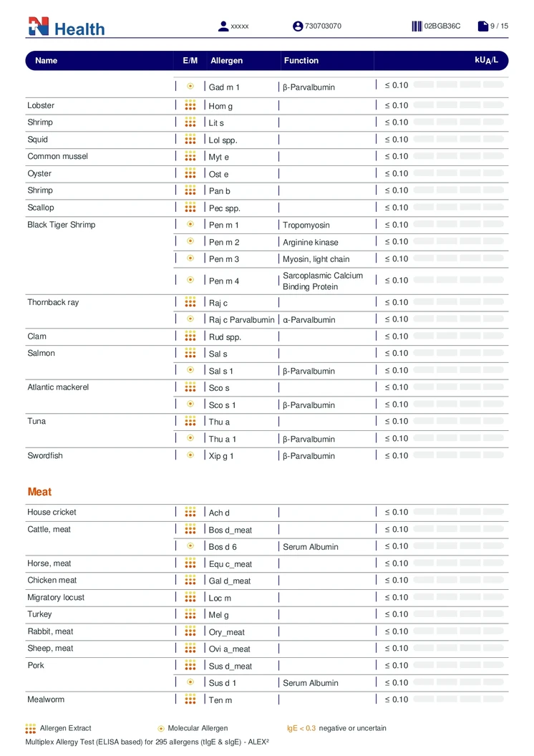Click the page icon next to 9 / 15
The width and height of the screenshot is (534, 756).
point(483,26)
